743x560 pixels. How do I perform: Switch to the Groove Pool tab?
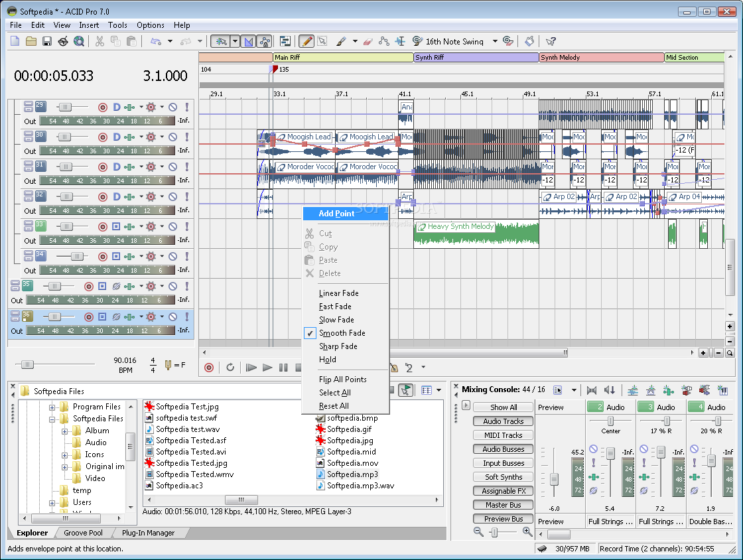(83, 533)
